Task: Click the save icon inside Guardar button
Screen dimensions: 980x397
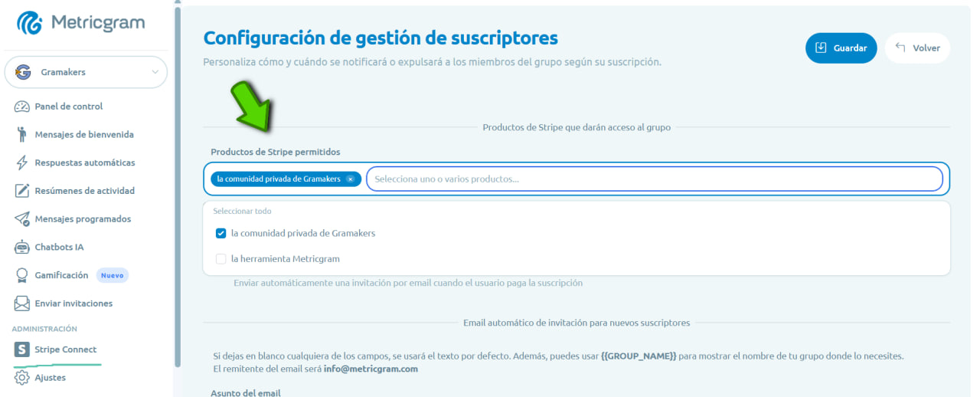Action: 821,48
